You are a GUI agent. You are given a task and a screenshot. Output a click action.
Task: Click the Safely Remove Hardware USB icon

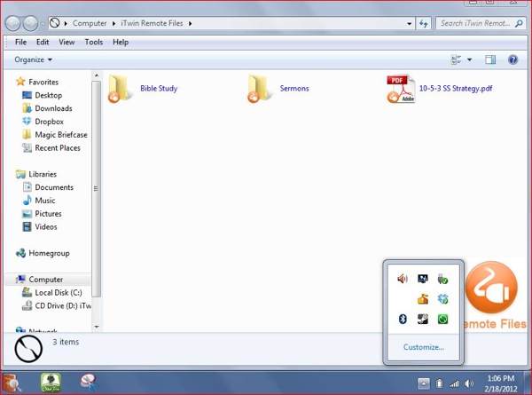tap(442, 279)
